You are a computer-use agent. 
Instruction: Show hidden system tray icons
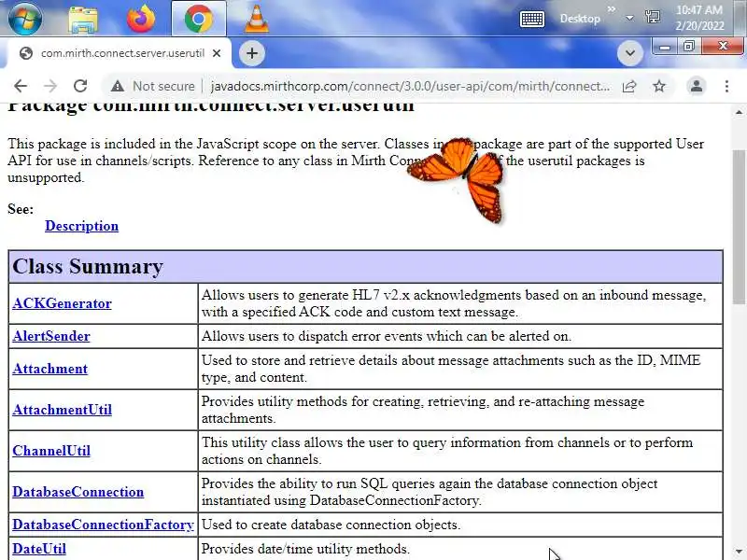pyautogui.click(x=629, y=18)
